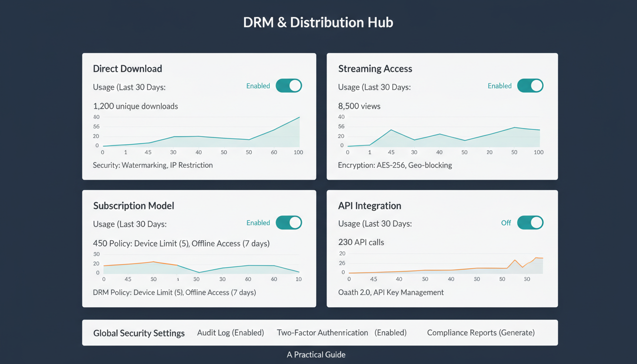This screenshot has width=637, height=364.
Task: Turn the API Integration toggle on
Action: (530, 223)
